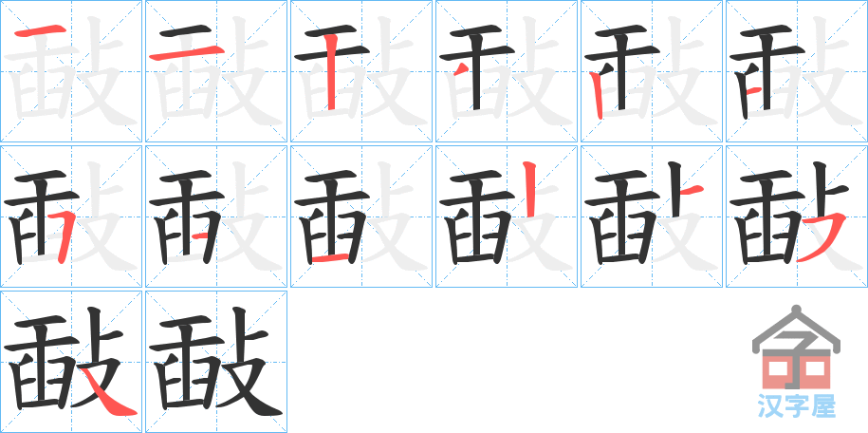Select the eleventh stroke step thumbnail
The width and height of the screenshot is (868, 433).
[x=652, y=216]
